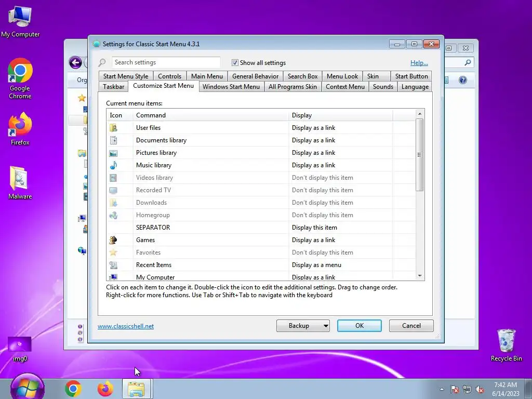Click the Games chess piece icon
Image resolution: width=532 pixels, height=399 pixels.
(113, 240)
